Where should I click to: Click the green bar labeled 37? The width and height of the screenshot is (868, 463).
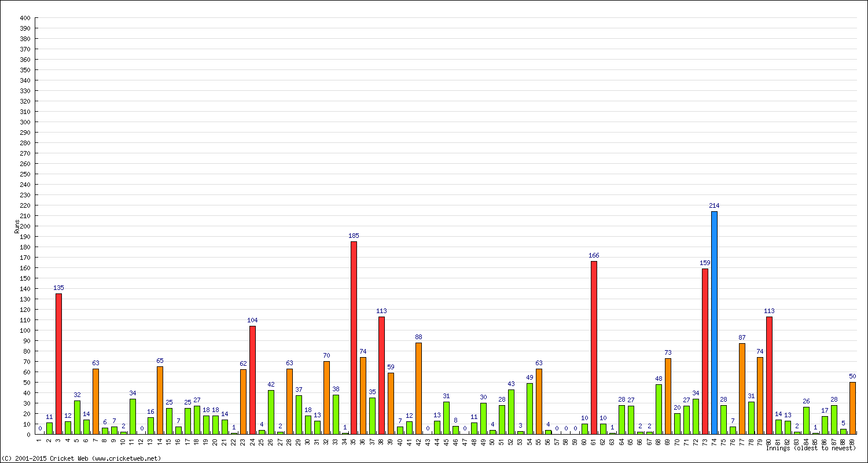[299, 415]
